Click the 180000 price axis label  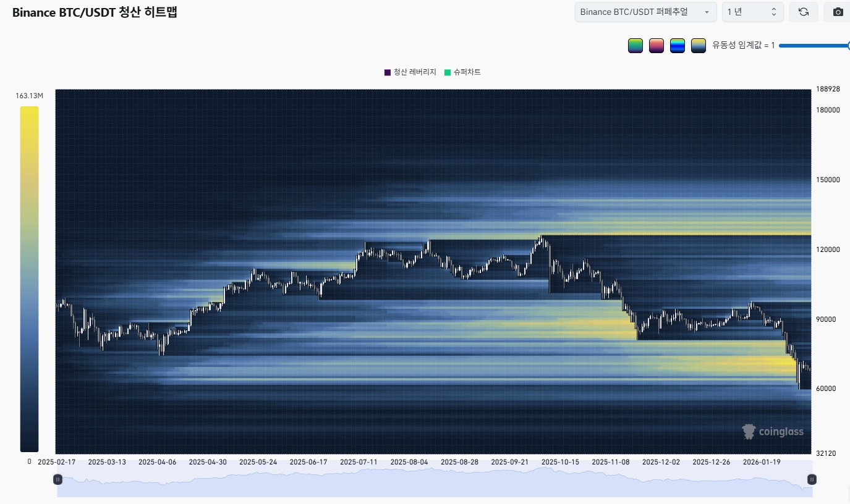tap(828, 110)
